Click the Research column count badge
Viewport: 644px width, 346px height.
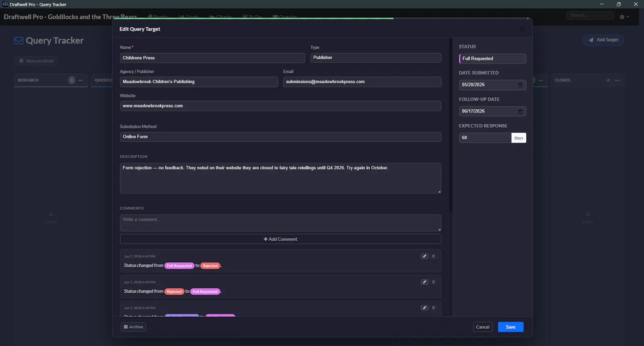coord(72,80)
